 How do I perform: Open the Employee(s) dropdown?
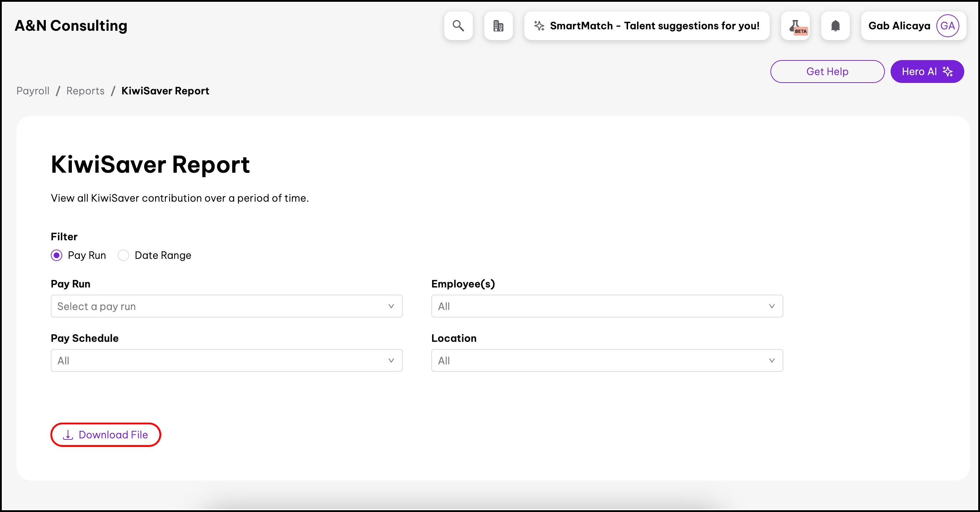pyautogui.click(x=607, y=306)
